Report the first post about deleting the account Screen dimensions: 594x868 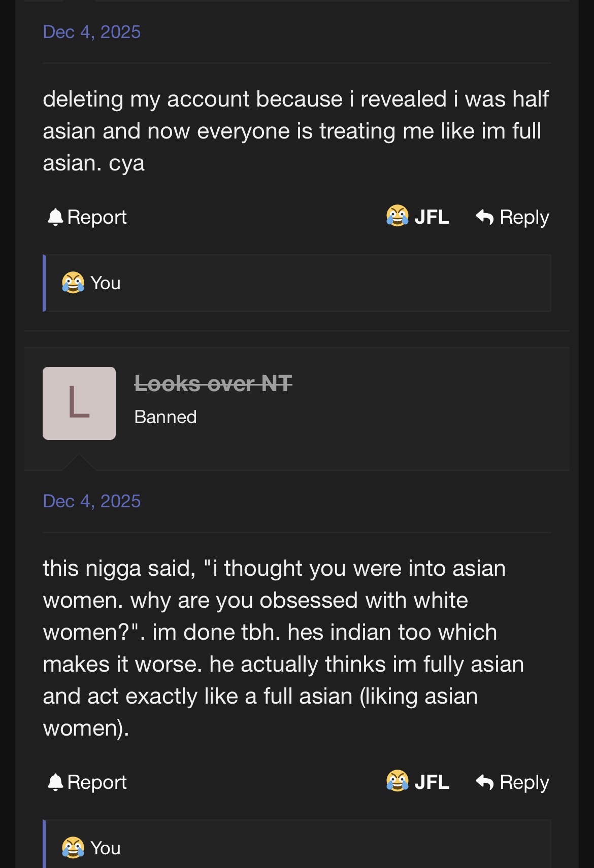tap(96, 217)
